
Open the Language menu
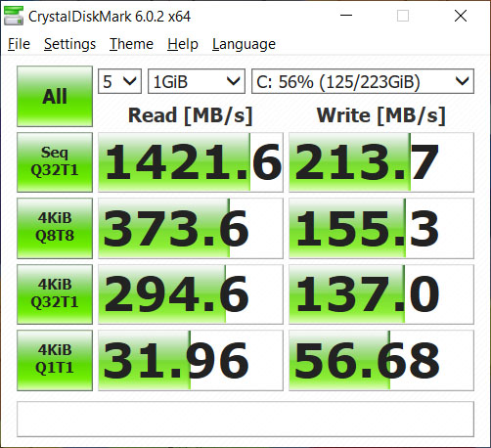coord(244,44)
